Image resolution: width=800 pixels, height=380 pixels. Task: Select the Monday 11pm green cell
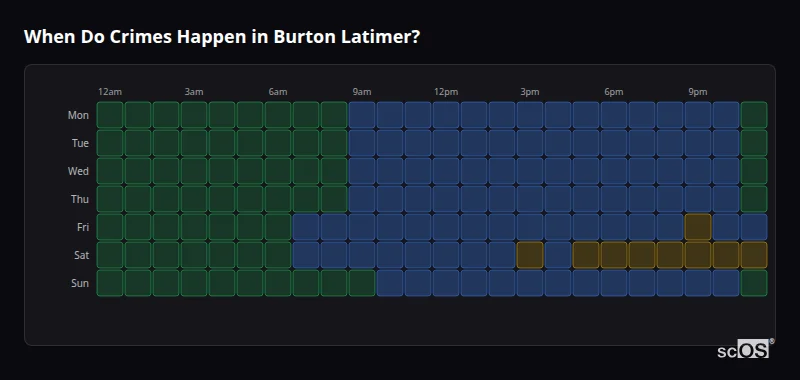click(754, 115)
